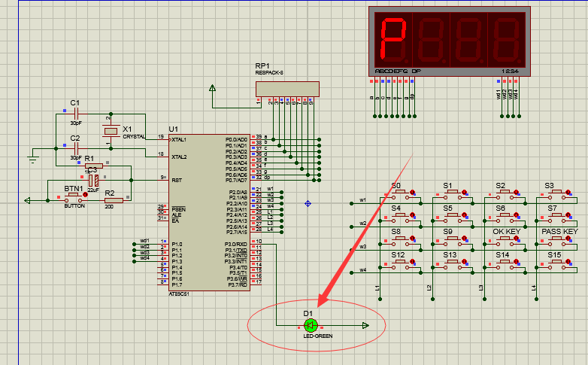Image resolution: width=588 pixels, height=365 pixels.
Task: Select the green LED D1
Action: 311,326
